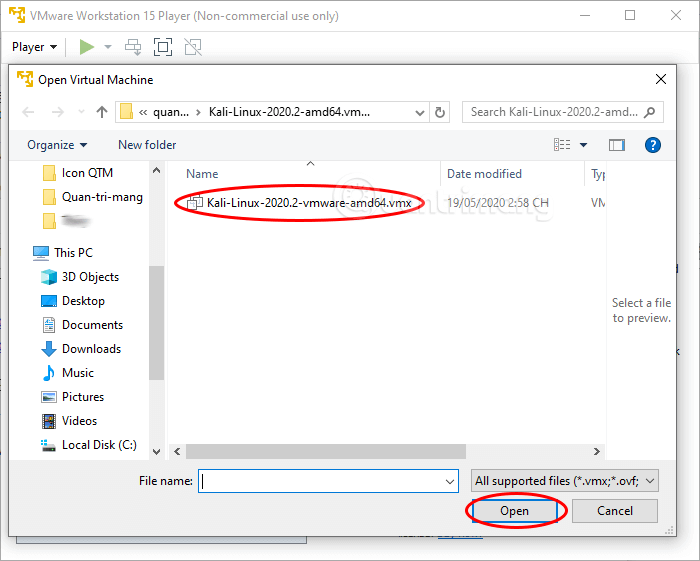The width and height of the screenshot is (700, 561).
Task: Change view layout icon
Action: point(562,145)
